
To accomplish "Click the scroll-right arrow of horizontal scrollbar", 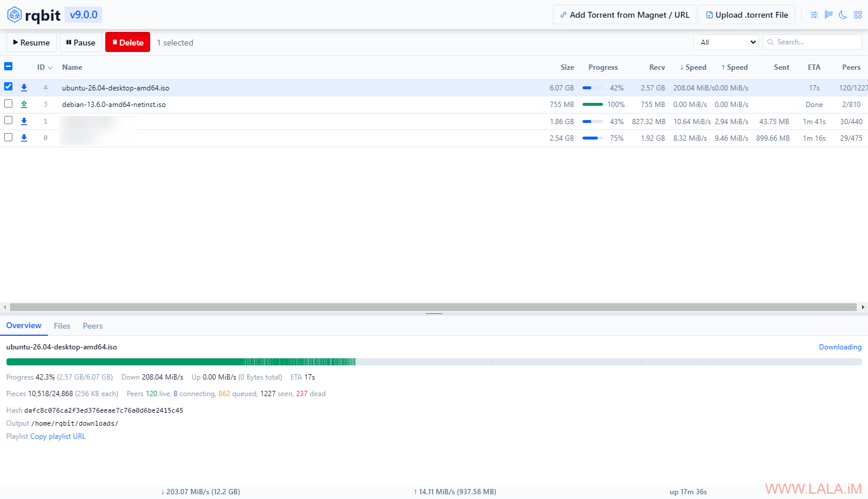I will tap(863, 307).
